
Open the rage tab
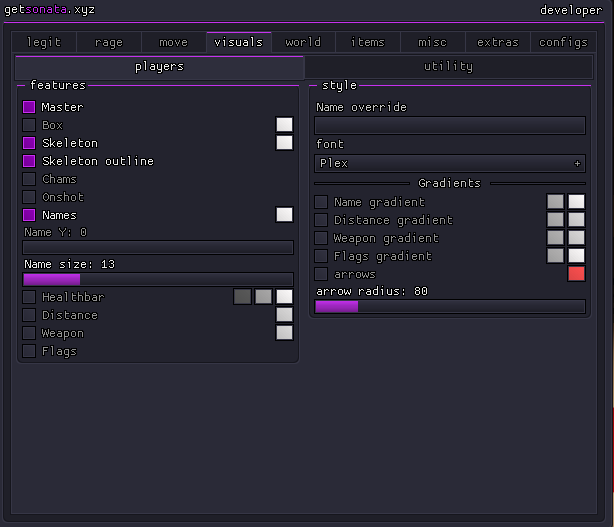pos(109,42)
